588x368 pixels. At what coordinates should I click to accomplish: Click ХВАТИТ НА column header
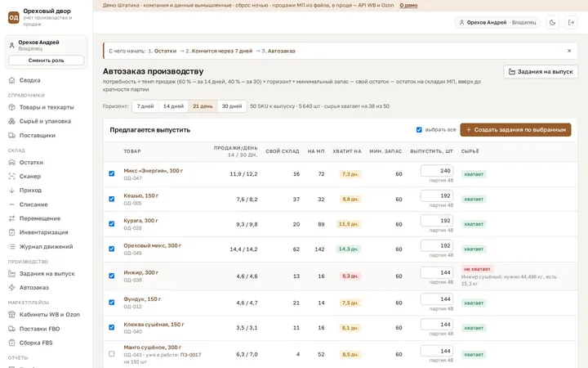tap(347, 151)
